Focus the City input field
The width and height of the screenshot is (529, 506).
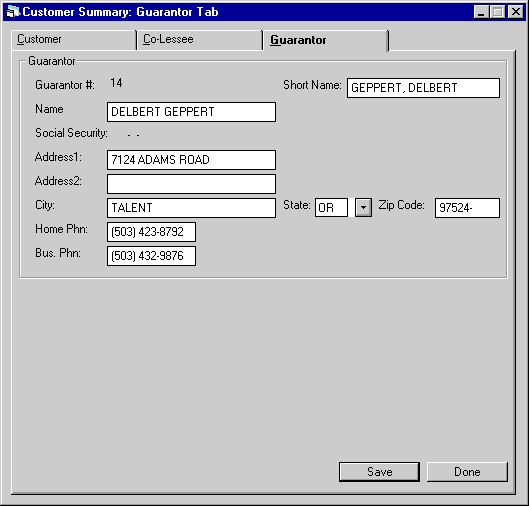pyautogui.click(x=191, y=208)
